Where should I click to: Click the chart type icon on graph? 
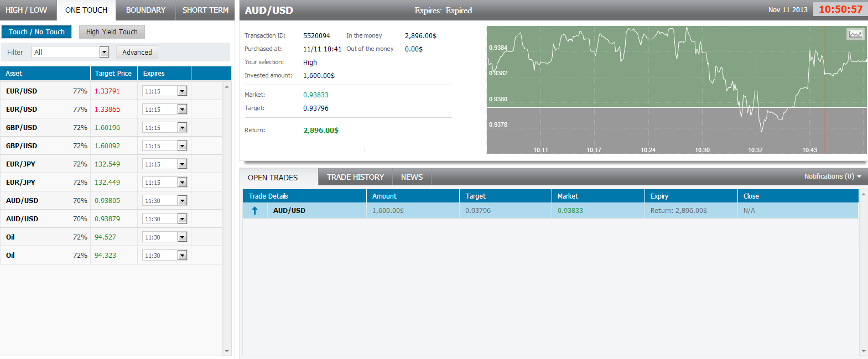(855, 34)
